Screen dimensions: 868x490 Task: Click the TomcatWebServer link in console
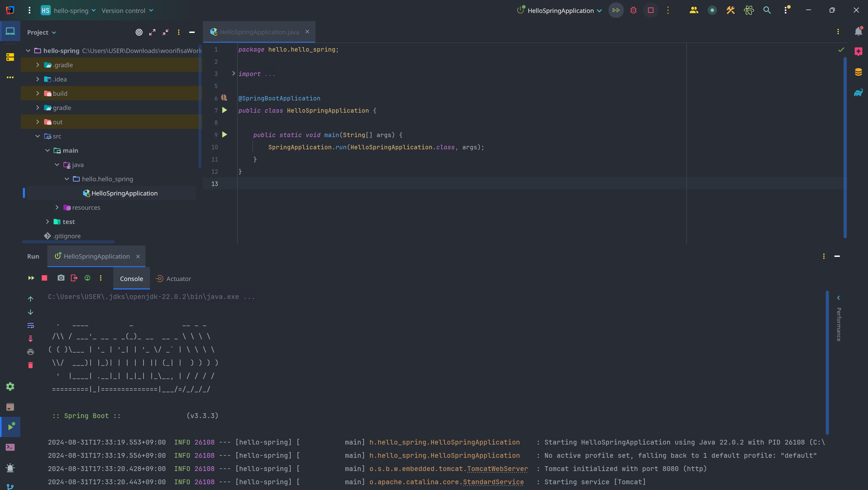pyautogui.click(x=497, y=469)
